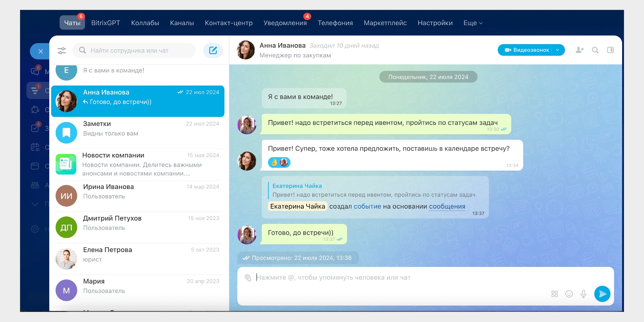644x322 pixels.
Task: Click the add participant icon in chat header
Action: click(580, 50)
